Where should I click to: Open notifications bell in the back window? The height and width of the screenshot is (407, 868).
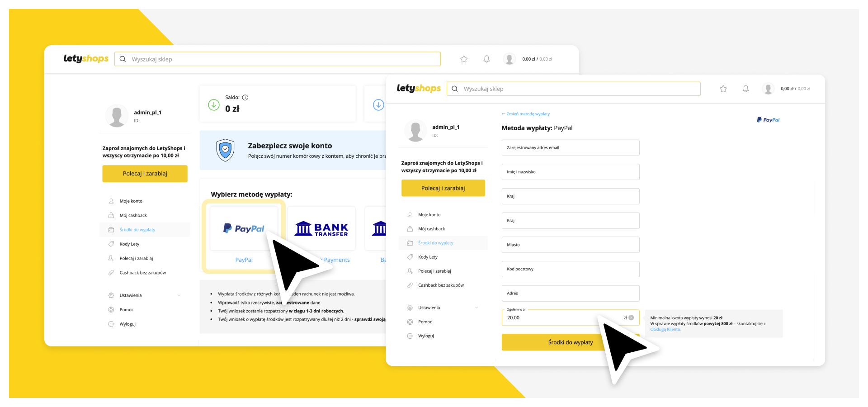[486, 59]
